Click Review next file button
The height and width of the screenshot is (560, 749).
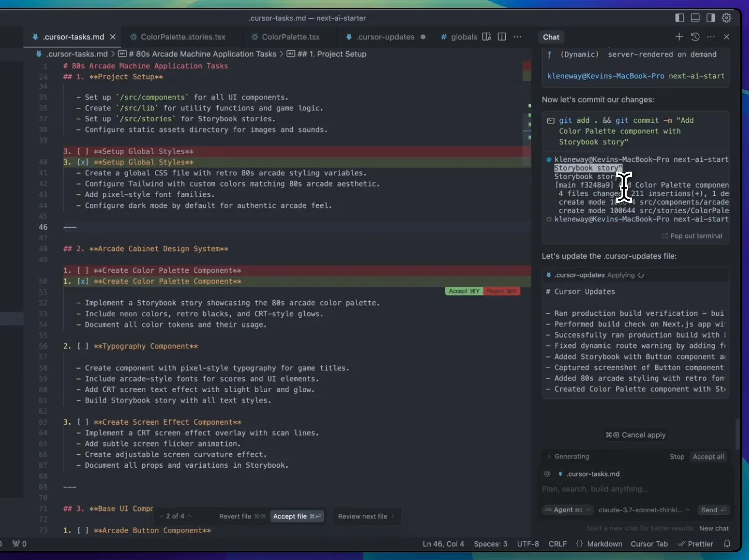click(366, 516)
